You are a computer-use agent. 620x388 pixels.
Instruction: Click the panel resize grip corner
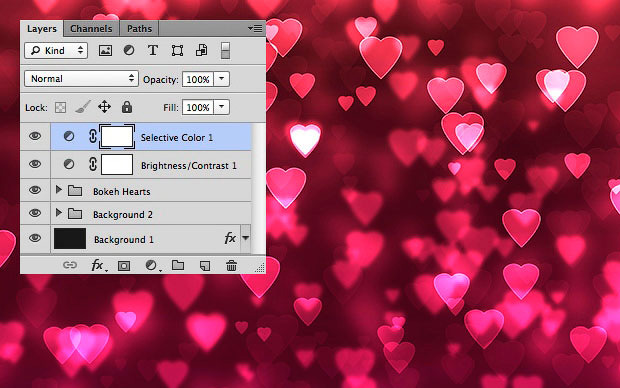pyautogui.click(x=260, y=268)
